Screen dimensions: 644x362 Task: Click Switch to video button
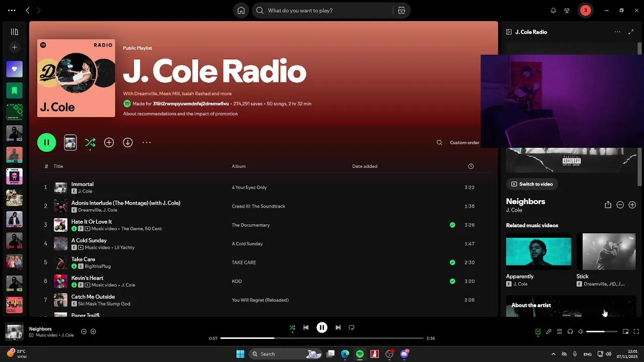532,184
